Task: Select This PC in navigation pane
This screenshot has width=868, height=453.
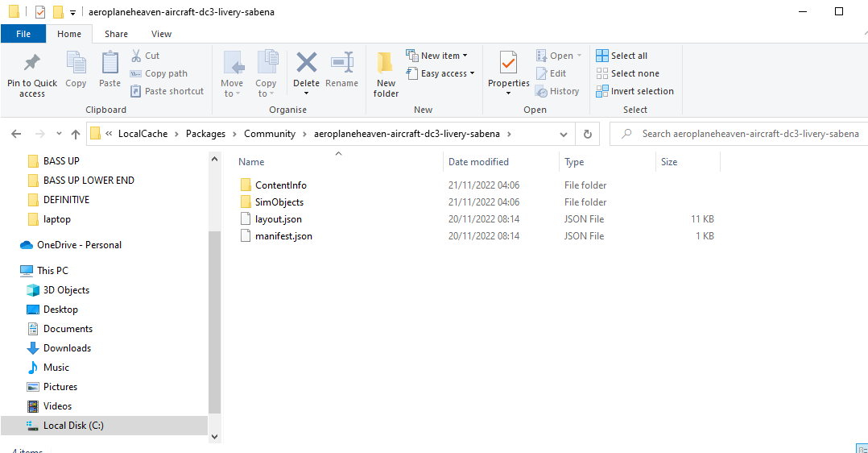Action: click(x=44, y=271)
